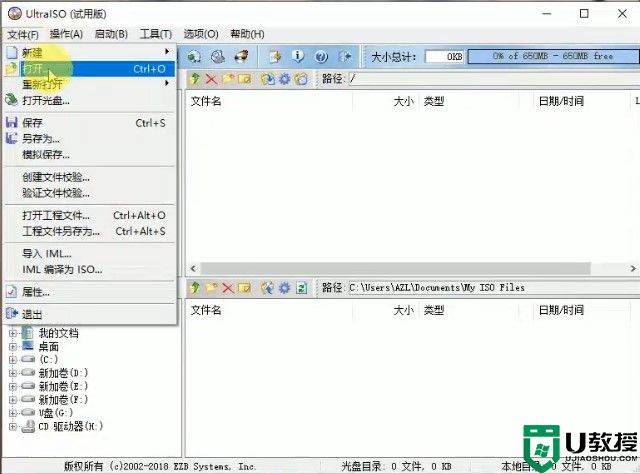
Task: Sort local pane by 类型 column
Action: 469,310
